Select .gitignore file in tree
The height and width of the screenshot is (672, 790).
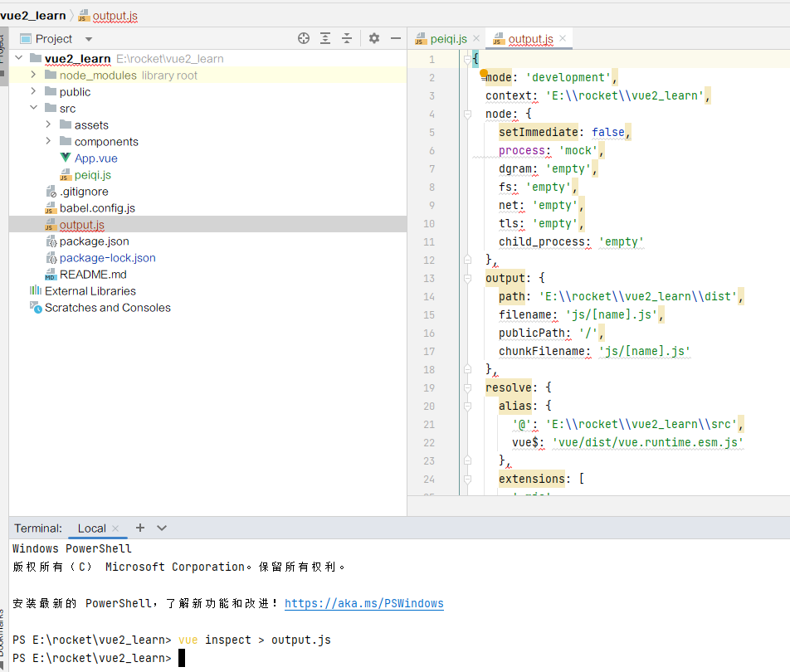point(84,192)
